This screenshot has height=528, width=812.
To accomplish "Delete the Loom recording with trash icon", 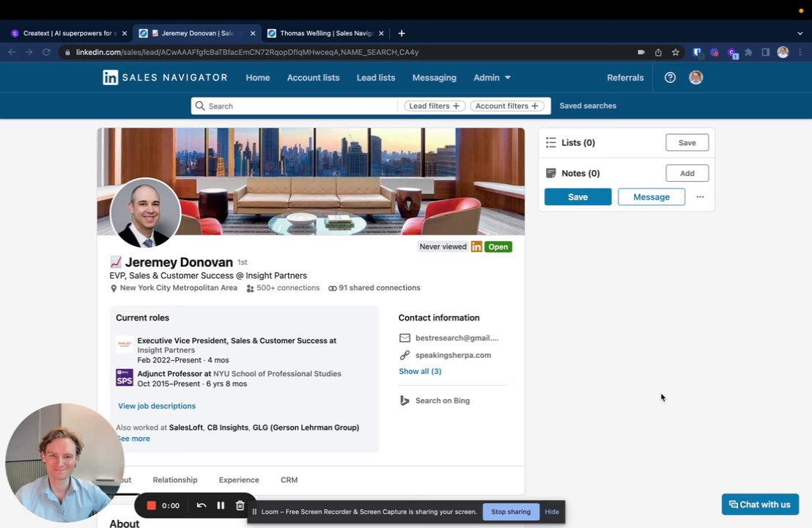I will [x=240, y=505].
